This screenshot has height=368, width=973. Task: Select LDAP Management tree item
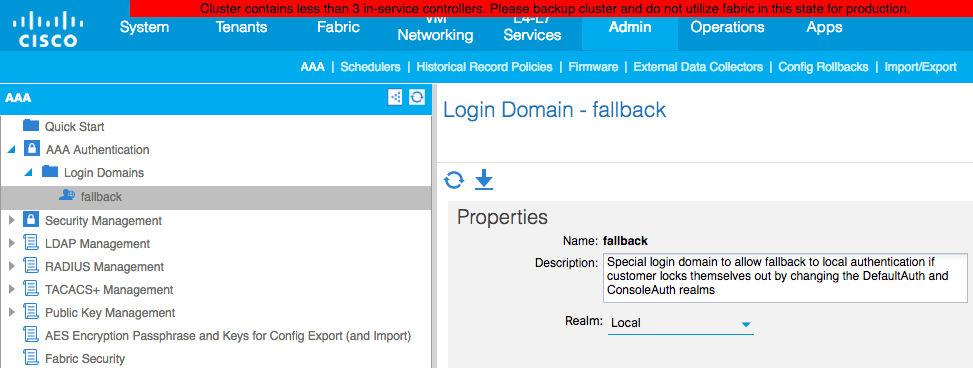(97, 243)
